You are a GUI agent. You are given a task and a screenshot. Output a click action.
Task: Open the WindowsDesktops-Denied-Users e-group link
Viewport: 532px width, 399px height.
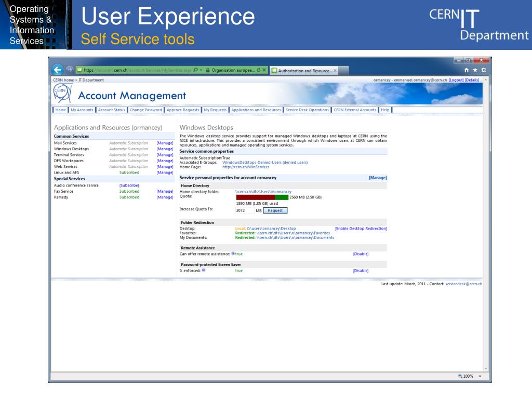click(x=265, y=163)
